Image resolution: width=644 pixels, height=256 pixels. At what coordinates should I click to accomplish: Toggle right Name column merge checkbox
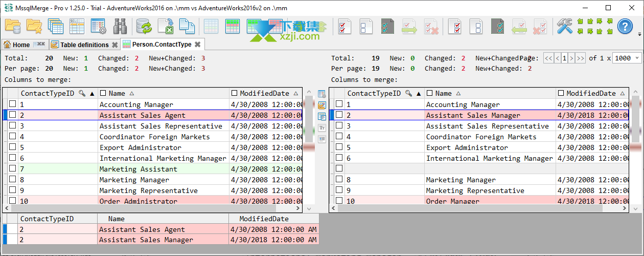[x=430, y=93]
